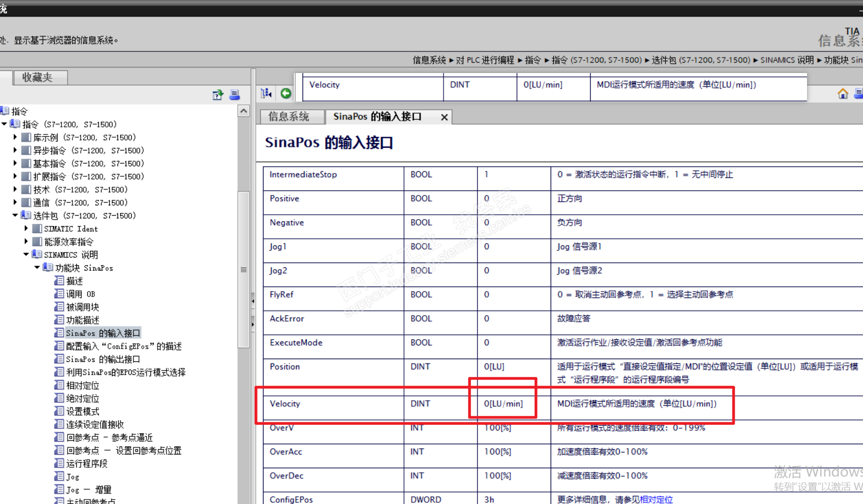
Task: Expand the 库示例 (S7-1200, S7-1500) node
Action: click(15, 137)
